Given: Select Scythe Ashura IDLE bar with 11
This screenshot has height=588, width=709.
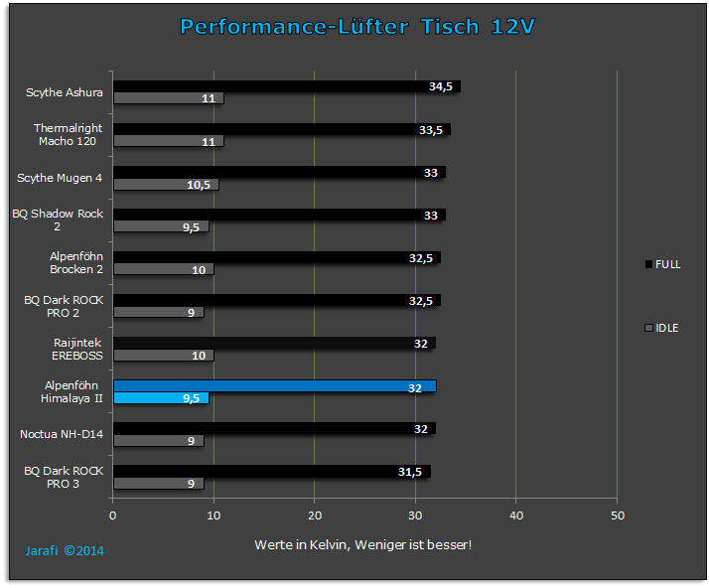Looking at the screenshot, I should click(x=169, y=98).
